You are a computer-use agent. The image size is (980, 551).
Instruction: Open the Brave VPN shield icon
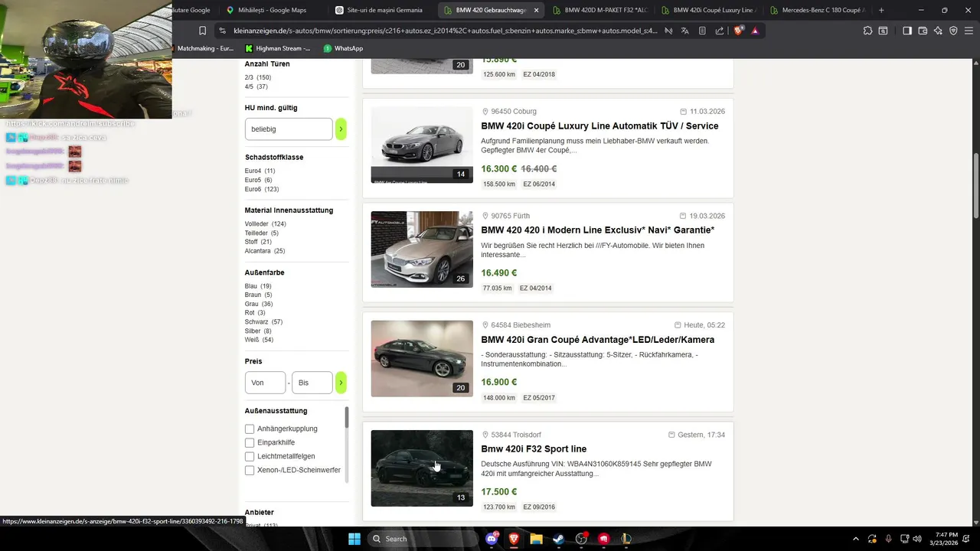(x=953, y=31)
